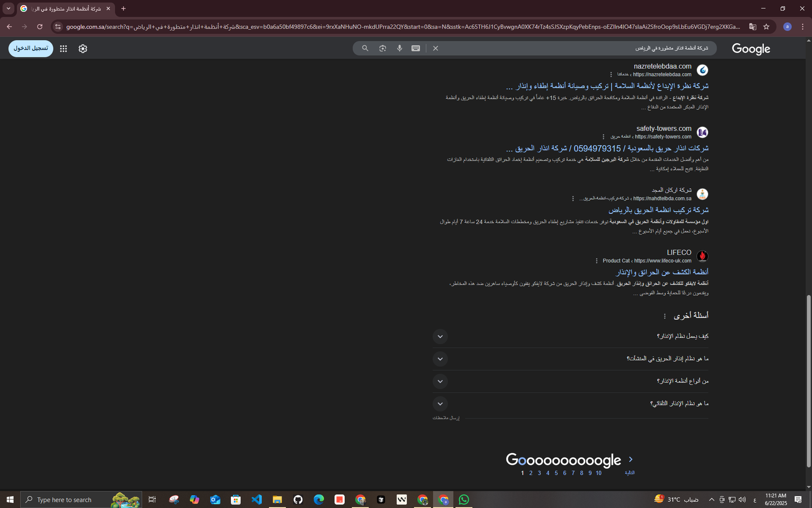Click the vertical page scrollbar thumb

tap(809, 381)
